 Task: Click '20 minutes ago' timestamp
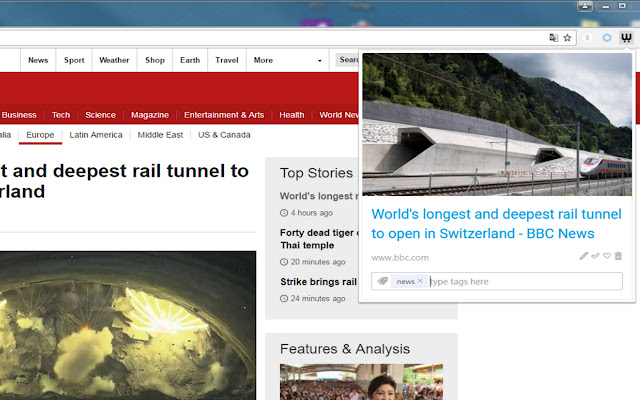(318, 262)
